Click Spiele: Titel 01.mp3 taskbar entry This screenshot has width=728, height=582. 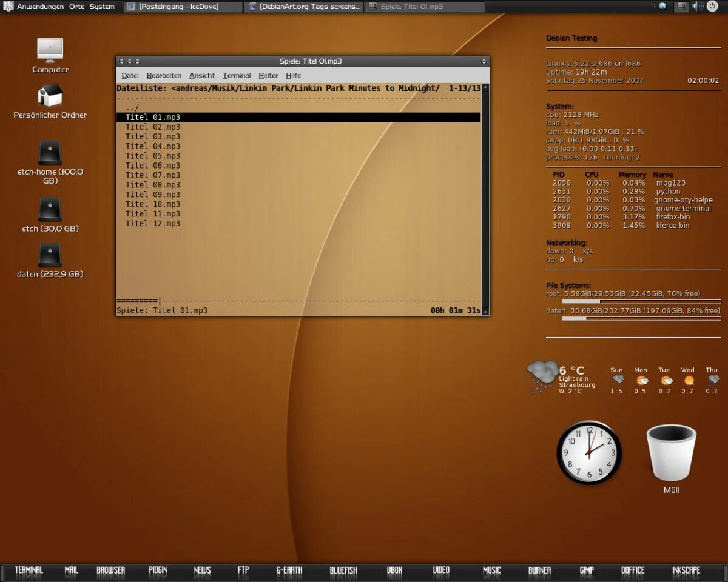[x=425, y=7]
